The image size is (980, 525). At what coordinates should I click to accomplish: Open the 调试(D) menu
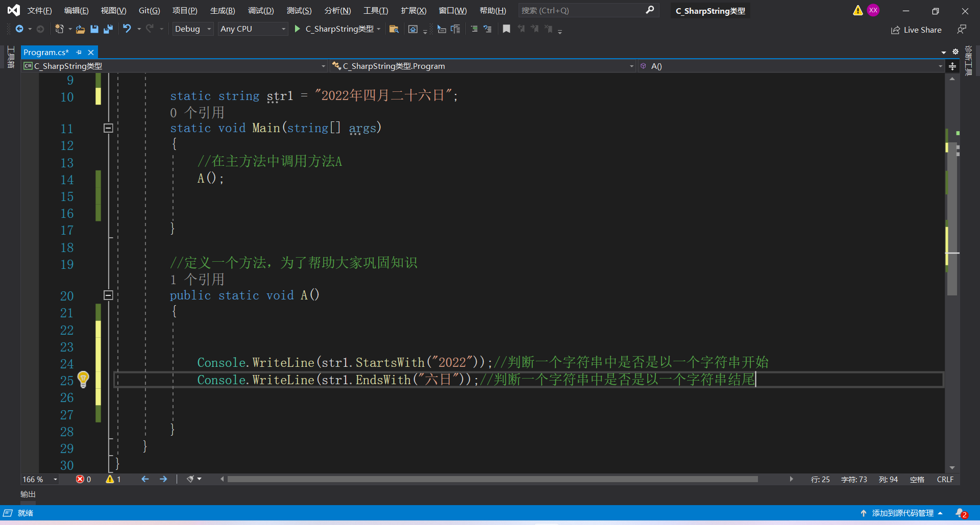[x=261, y=11]
